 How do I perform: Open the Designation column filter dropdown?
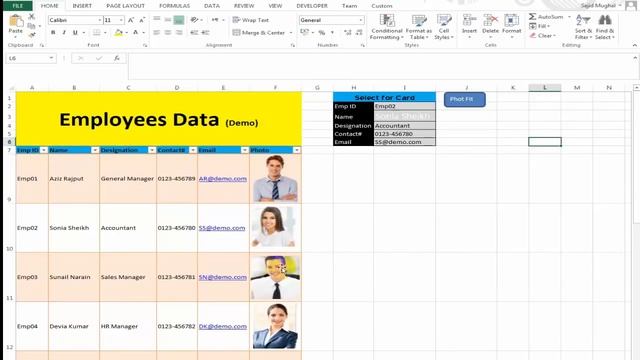coord(152,150)
